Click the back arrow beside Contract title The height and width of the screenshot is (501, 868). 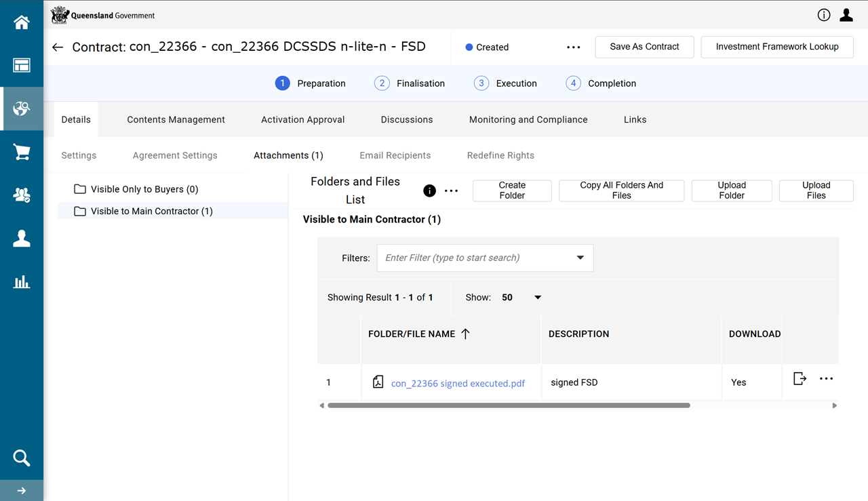pyautogui.click(x=58, y=47)
